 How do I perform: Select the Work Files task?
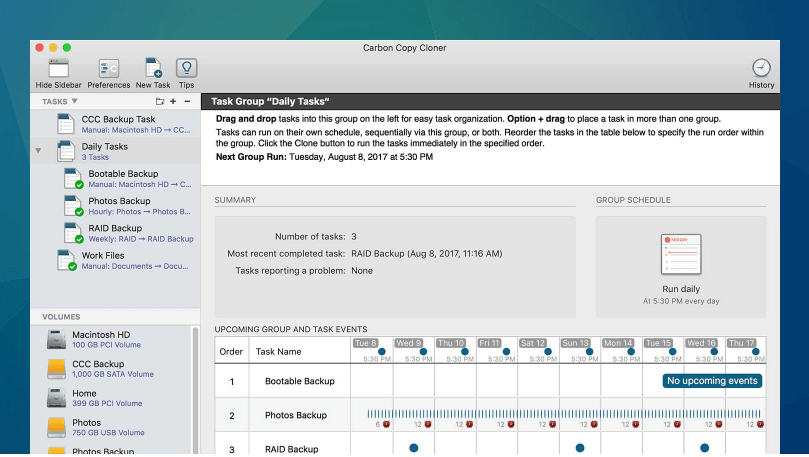click(116, 260)
